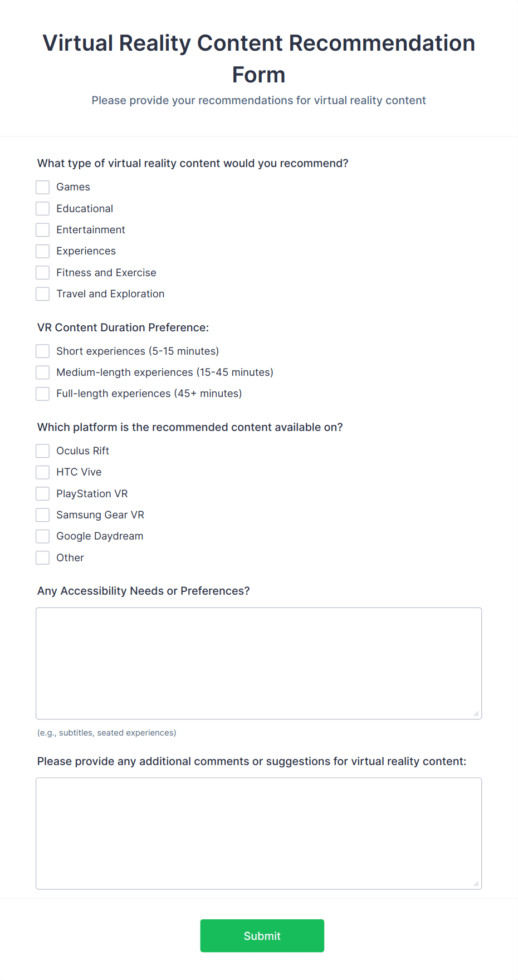Screen dimensions: 518x980
Task: Select Fitness and Exercise
Action: click(x=42, y=272)
